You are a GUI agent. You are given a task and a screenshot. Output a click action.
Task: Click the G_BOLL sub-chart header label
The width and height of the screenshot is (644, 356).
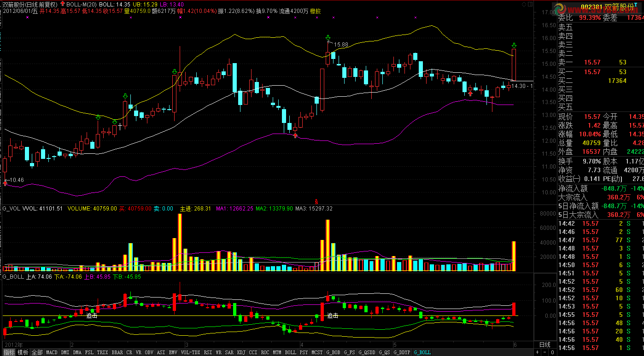tap(13, 277)
